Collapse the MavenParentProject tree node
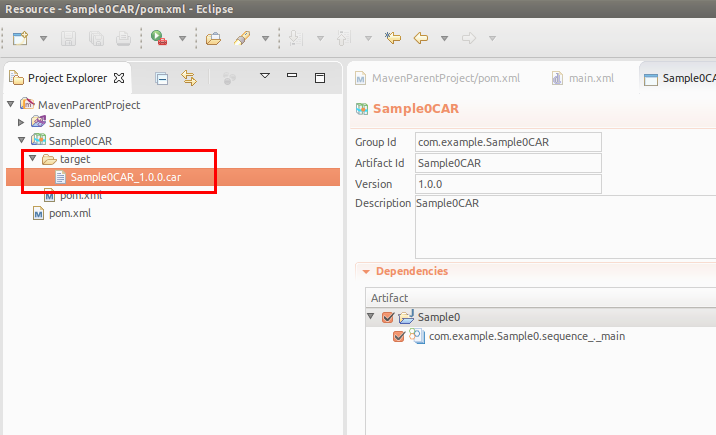Screen dimensions: 716x435 click(x=11, y=104)
